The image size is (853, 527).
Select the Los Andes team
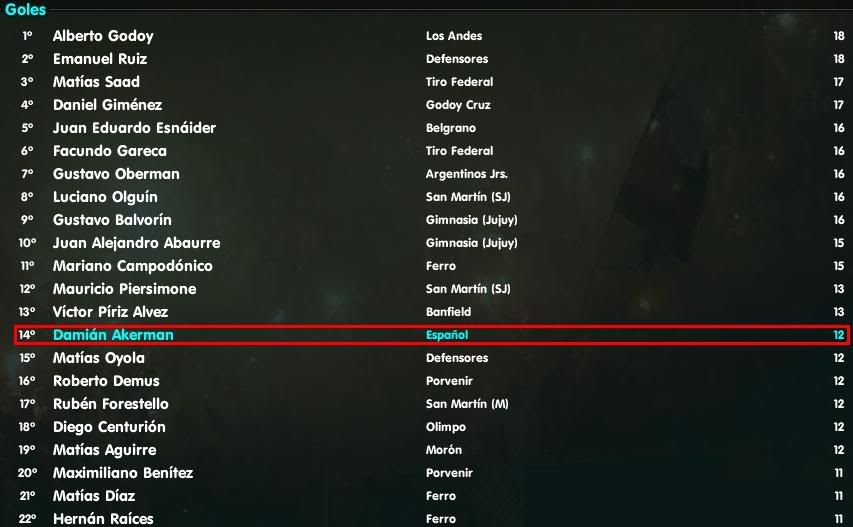coord(454,36)
